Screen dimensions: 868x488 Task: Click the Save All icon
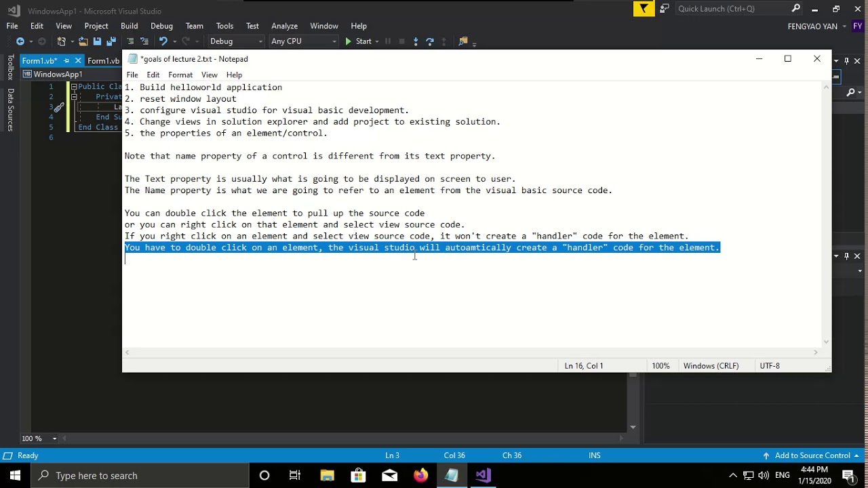point(111,41)
